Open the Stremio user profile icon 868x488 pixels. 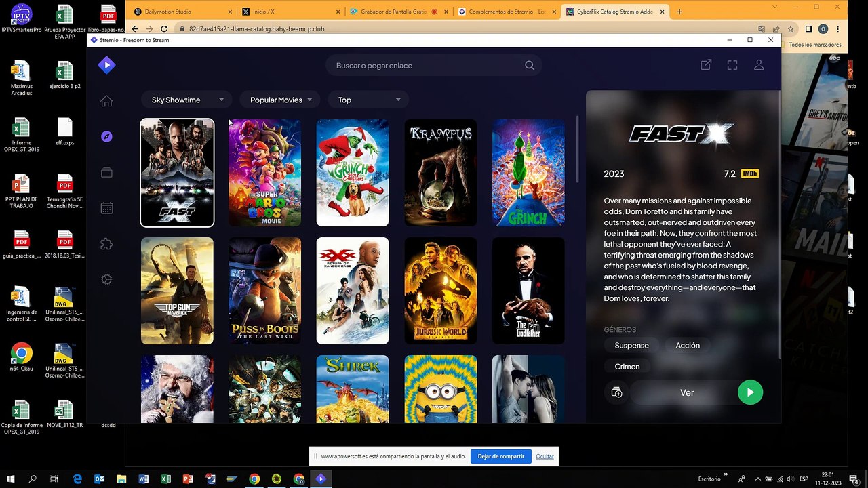coord(759,65)
